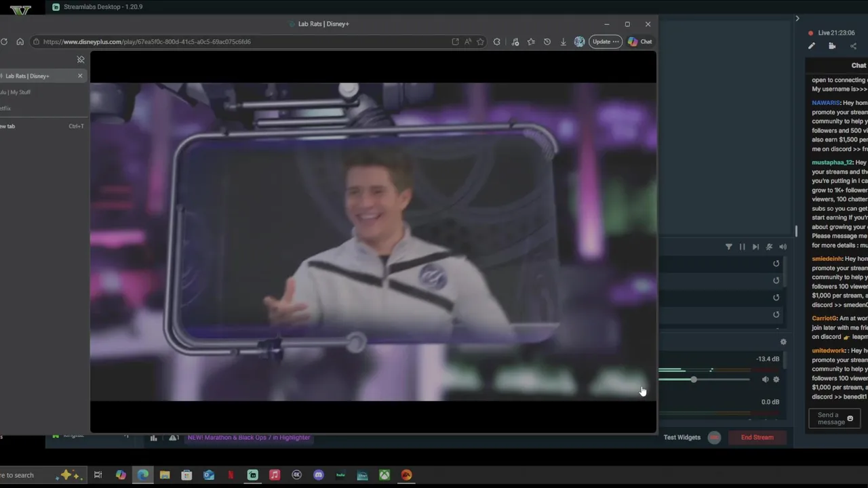This screenshot has height=488, width=868.
Task: Click the speaker volume icon in Streamlabs toolbar
Action: 783,247
